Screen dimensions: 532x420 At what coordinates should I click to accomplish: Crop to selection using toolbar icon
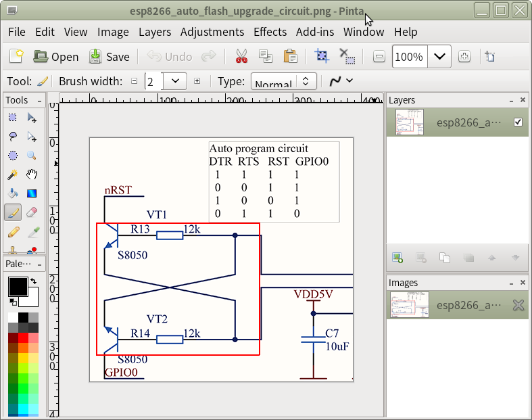322,56
